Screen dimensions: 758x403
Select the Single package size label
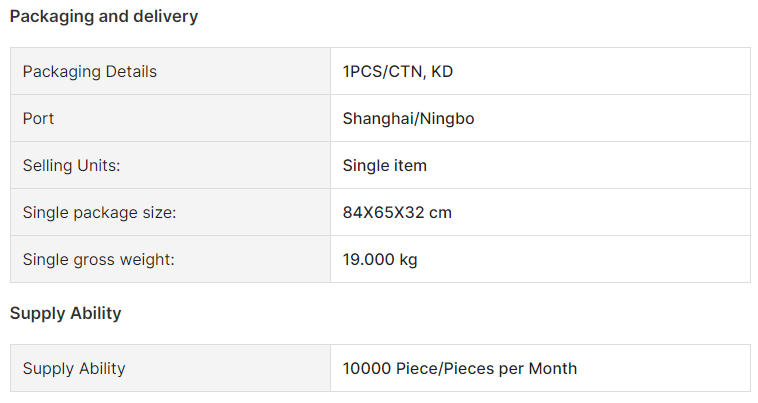coord(100,213)
